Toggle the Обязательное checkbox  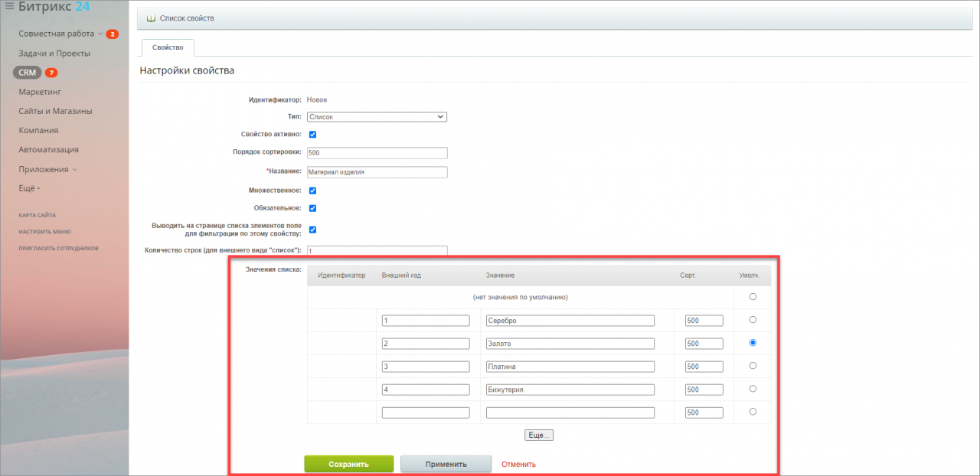[312, 208]
